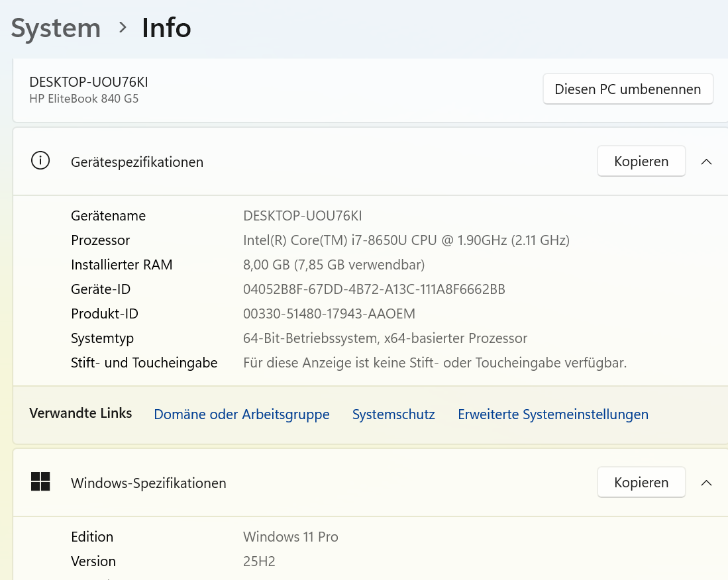Screen dimensions: 728x580
Task: Click the Gerätespezifikationen header label
Action: (137, 162)
